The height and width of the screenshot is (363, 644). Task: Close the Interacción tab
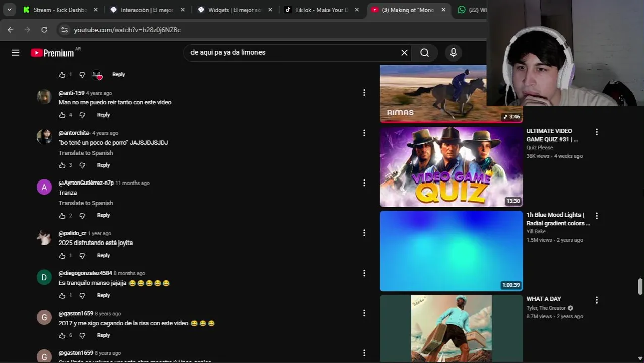(x=183, y=10)
